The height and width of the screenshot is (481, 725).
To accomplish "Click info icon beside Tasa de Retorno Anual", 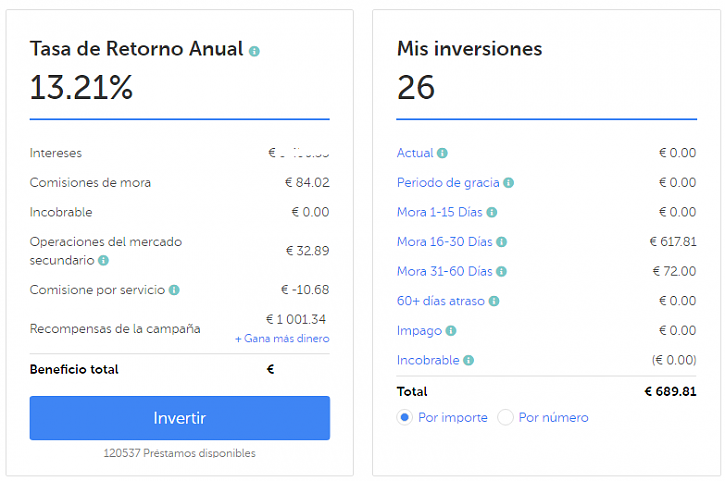I will (x=254, y=51).
